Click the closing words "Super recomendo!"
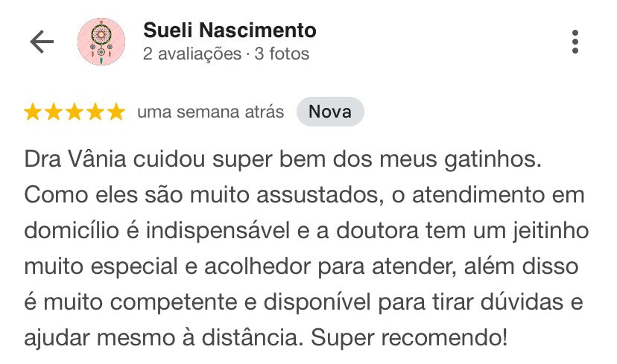The image size is (617, 364). (409, 338)
